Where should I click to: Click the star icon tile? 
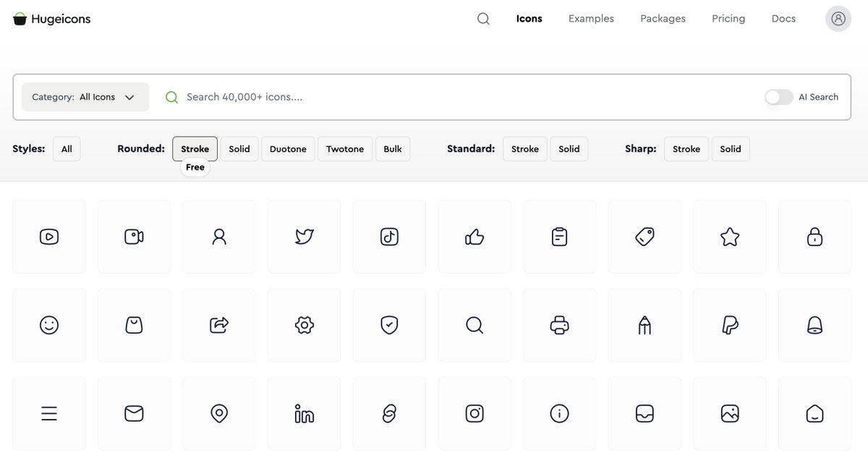729,237
